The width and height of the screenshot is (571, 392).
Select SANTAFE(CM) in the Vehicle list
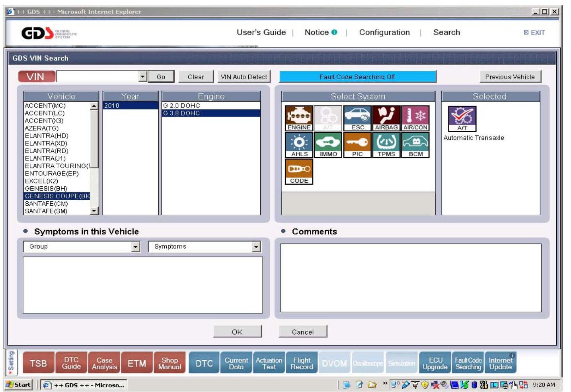click(47, 204)
